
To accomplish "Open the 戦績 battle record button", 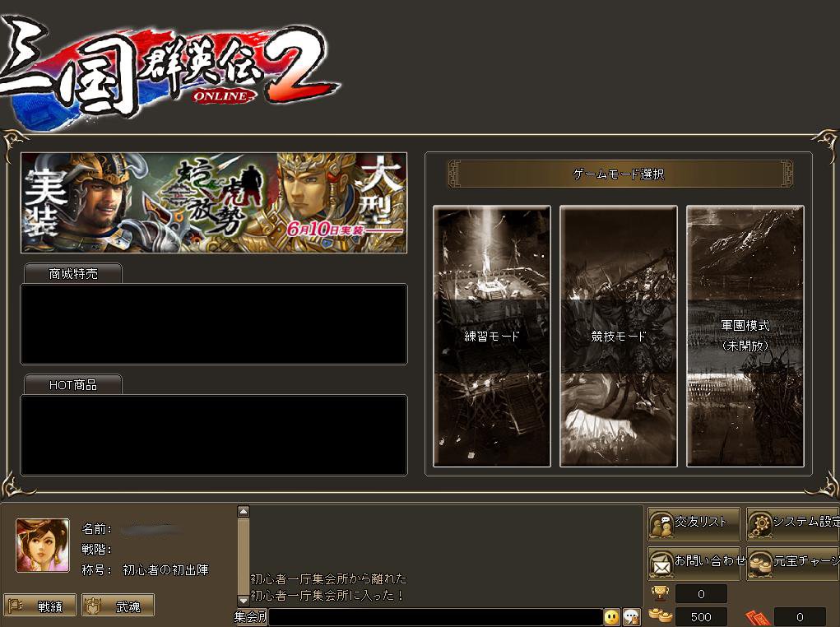I will 40,606.
